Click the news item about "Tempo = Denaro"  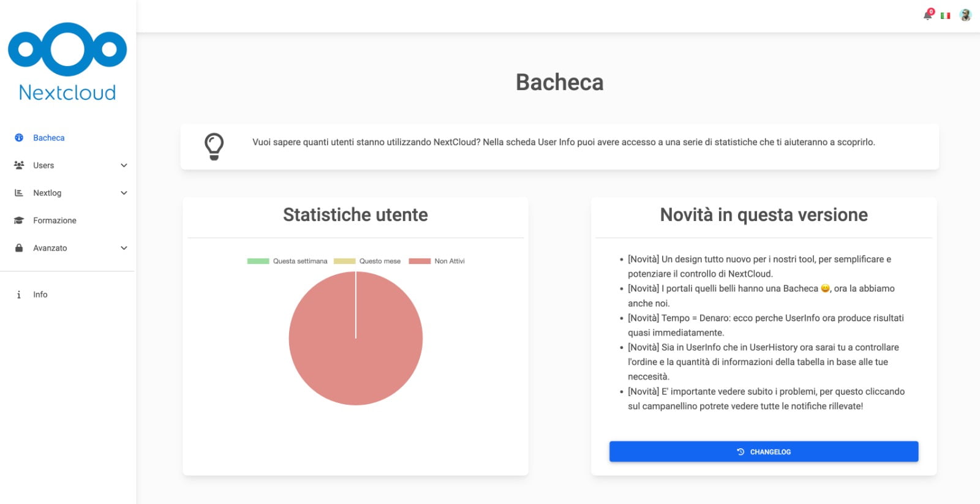point(766,325)
